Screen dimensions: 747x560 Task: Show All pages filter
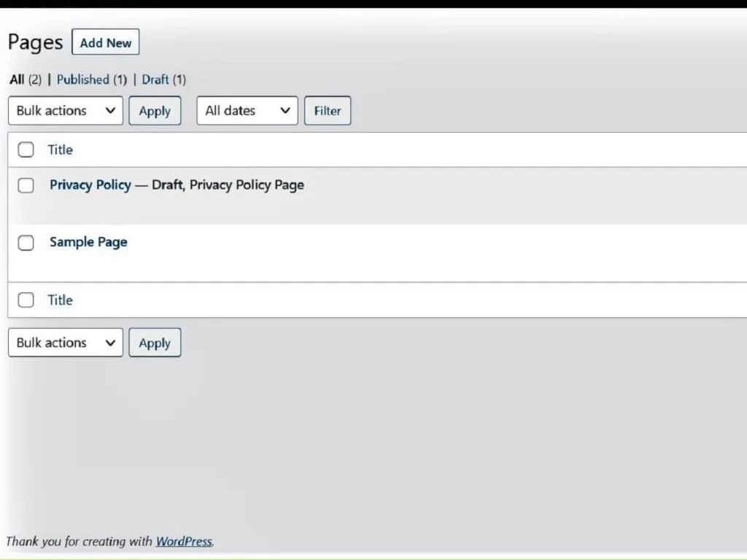pos(26,79)
